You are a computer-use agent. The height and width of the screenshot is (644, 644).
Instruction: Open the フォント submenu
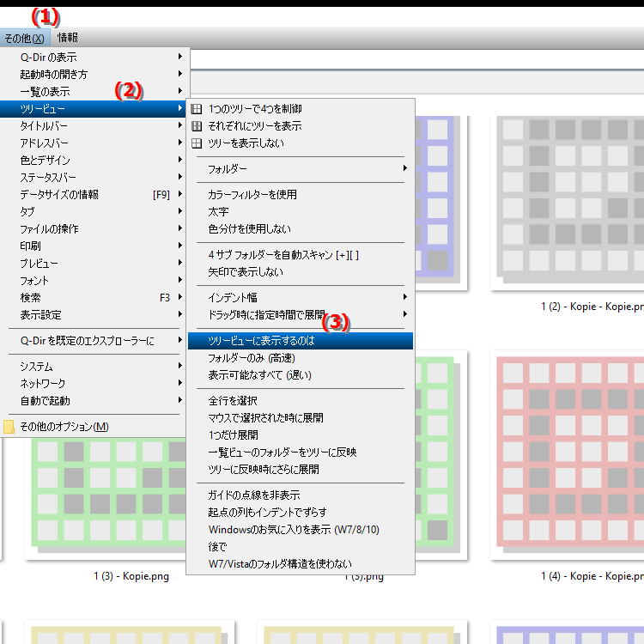pyautogui.click(x=93, y=281)
